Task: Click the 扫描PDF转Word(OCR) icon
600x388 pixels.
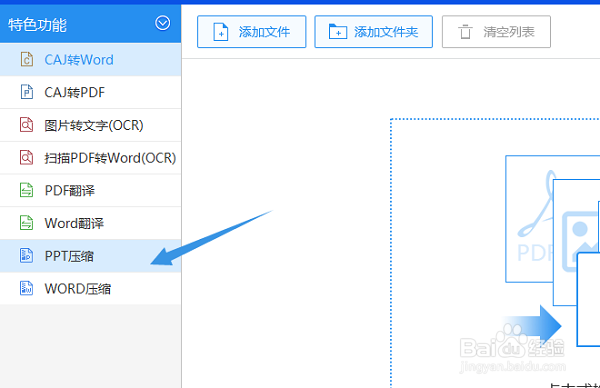Action: pos(26,158)
